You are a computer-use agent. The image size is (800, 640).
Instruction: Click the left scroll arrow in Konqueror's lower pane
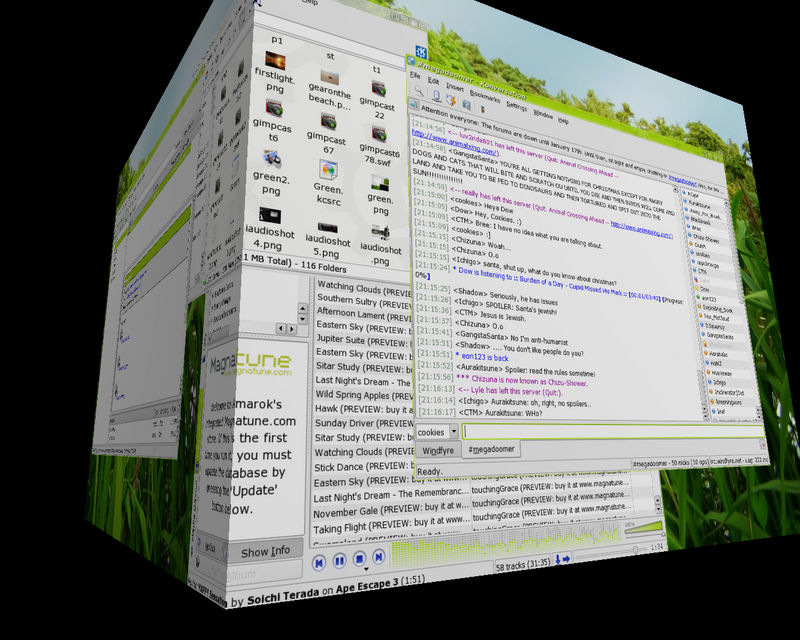click(280, 329)
